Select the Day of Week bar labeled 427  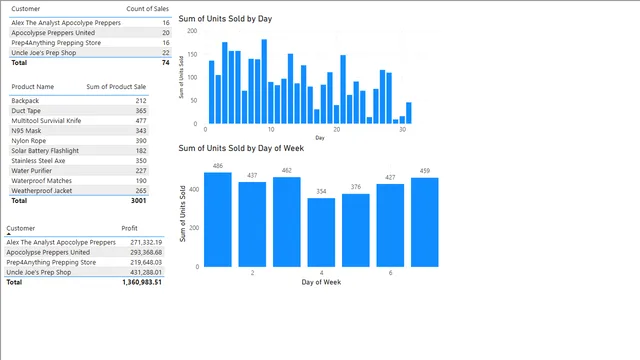(390, 226)
